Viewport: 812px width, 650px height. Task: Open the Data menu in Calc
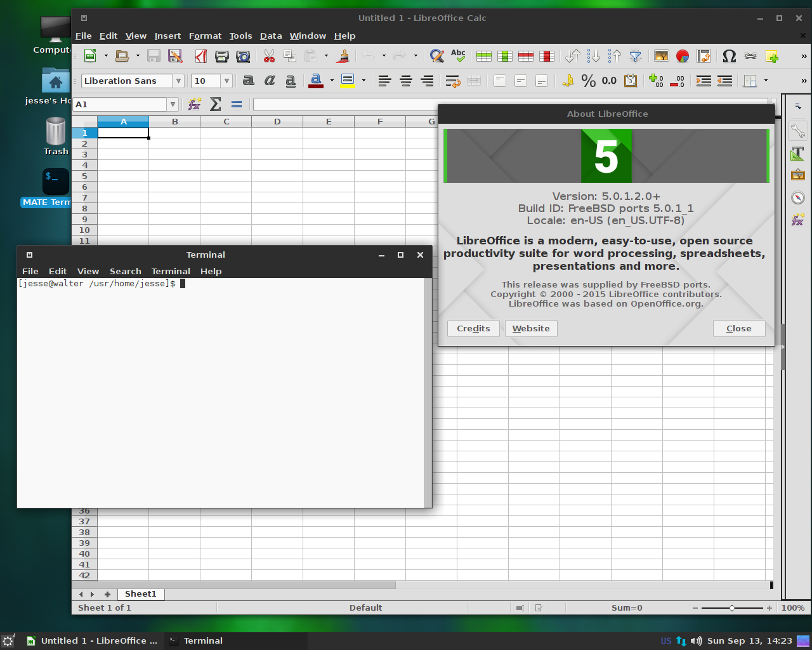coord(271,36)
